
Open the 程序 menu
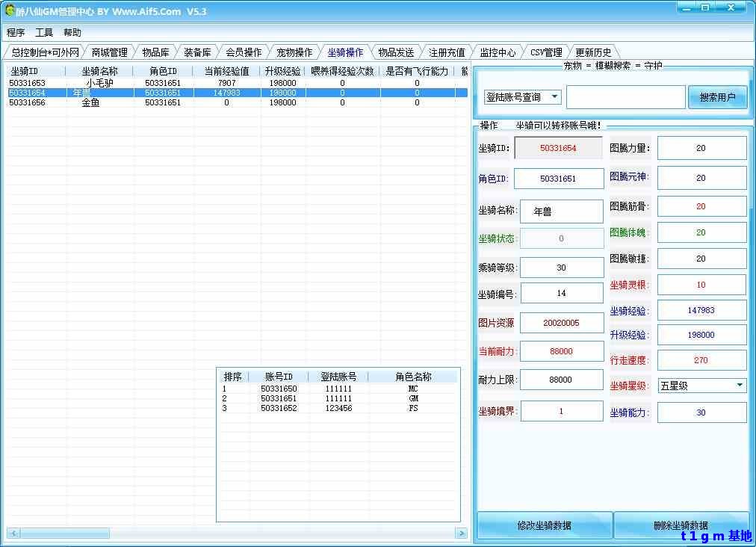(x=16, y=33)
